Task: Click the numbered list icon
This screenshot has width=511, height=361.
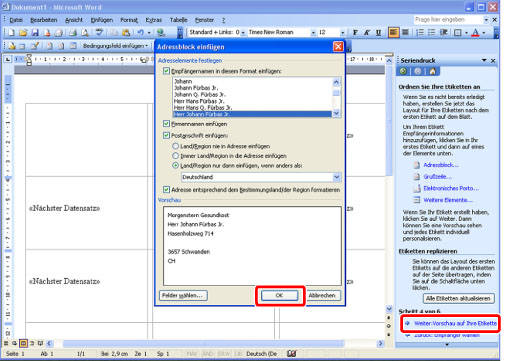Action: 420,33
